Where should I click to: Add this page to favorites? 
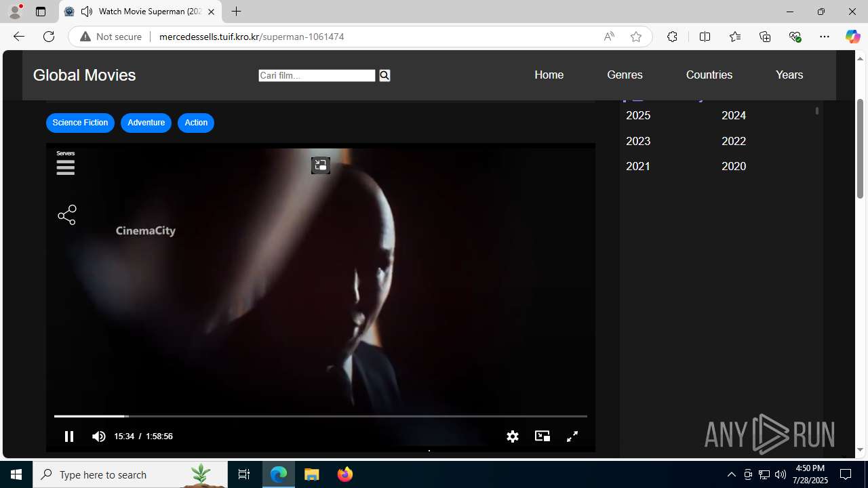click(635, 37)
